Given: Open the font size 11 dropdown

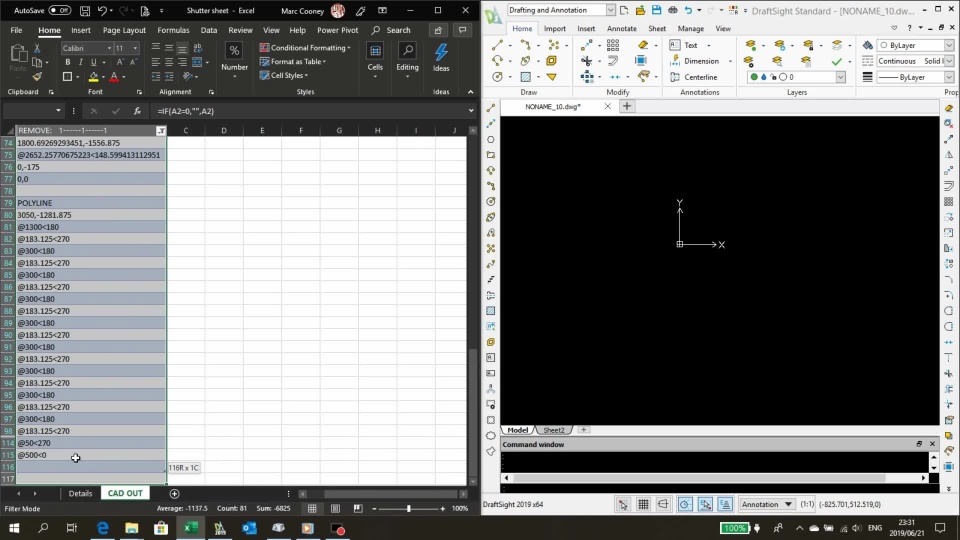Looking at the screenshot, I should 135,48.
